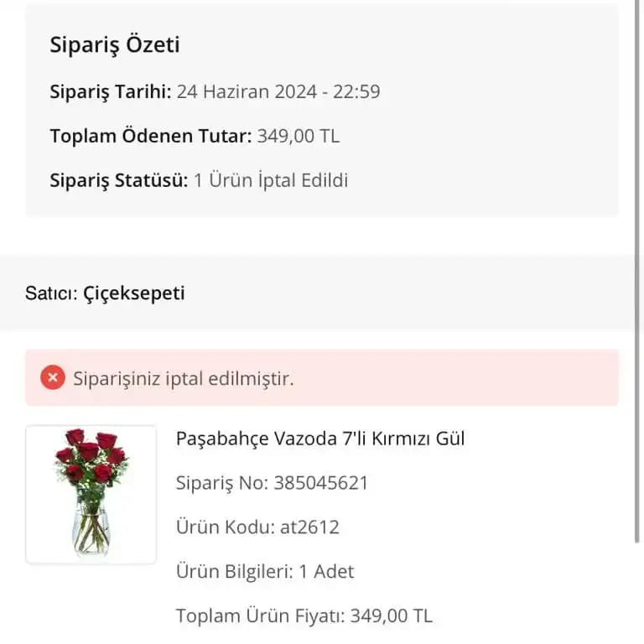Screen dimensions: 644x644
Task: Click the Sipariş Statüsü label
Action: point(118,180)
